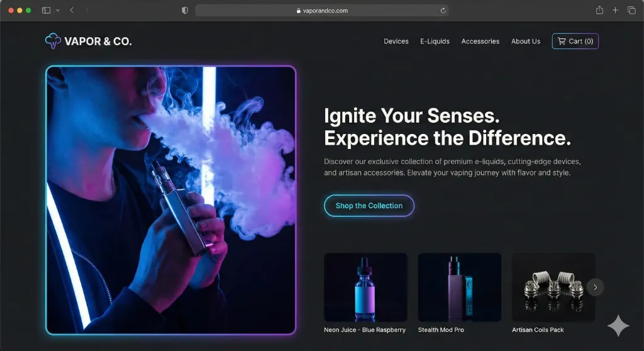Open the Devices menu item
This screenshot has height=351, width=644.
coord(396,42)
